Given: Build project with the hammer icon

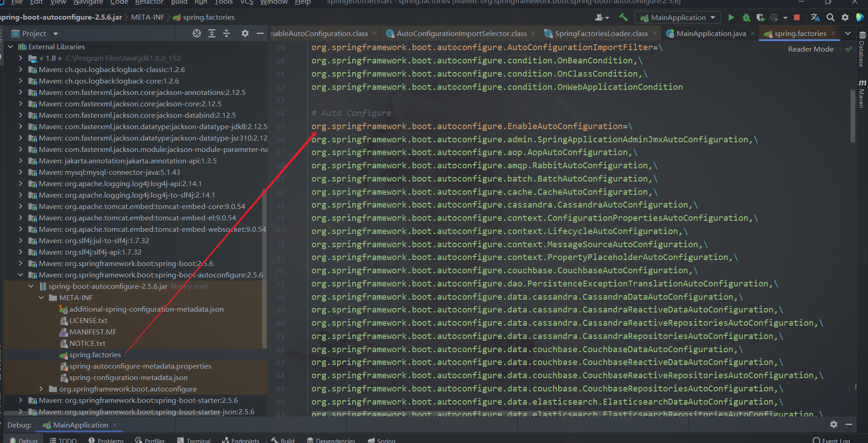Looking at the screenshot, I should point(623,17).
